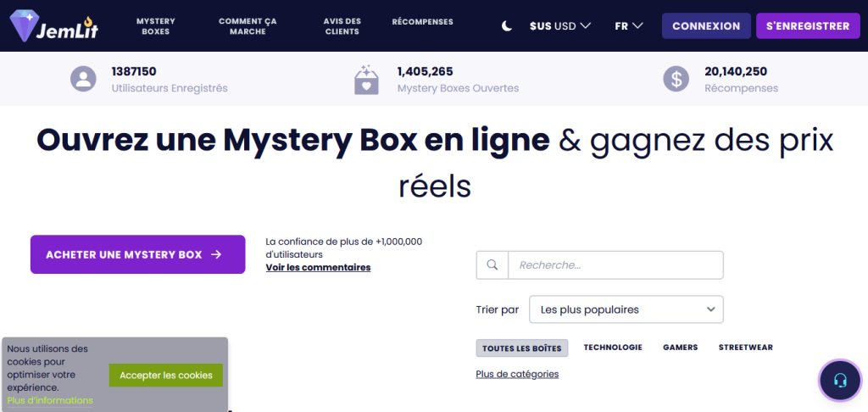Select the Technologie category filter

pos(613,348)
